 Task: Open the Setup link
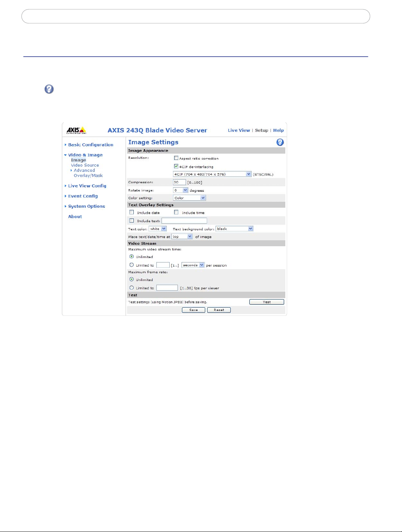tap(262, 130)
